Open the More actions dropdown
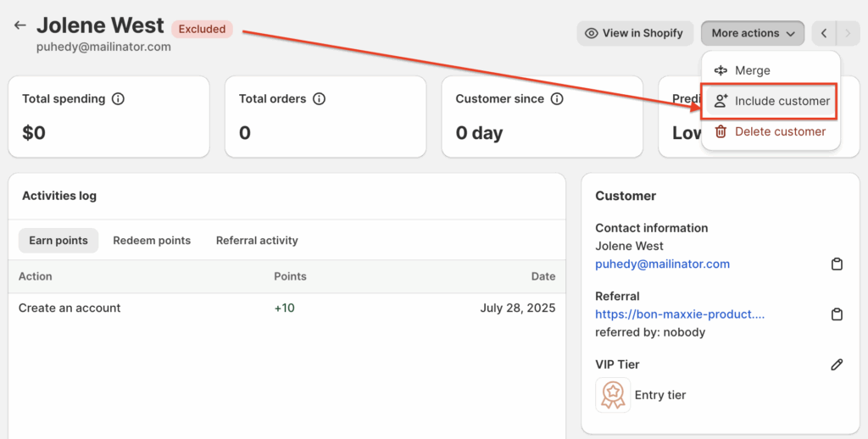 click(752, 33)
